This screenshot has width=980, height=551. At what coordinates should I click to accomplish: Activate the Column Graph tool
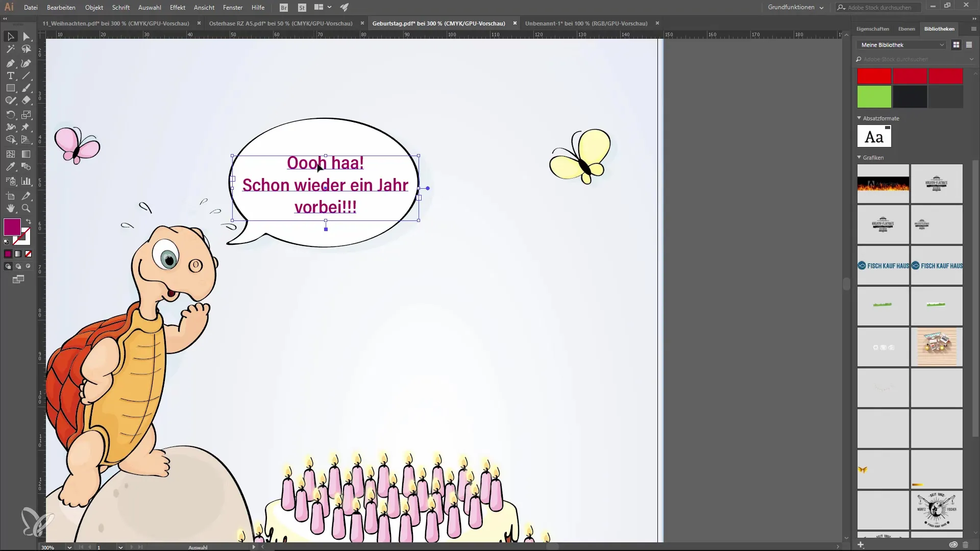point(27,181)
